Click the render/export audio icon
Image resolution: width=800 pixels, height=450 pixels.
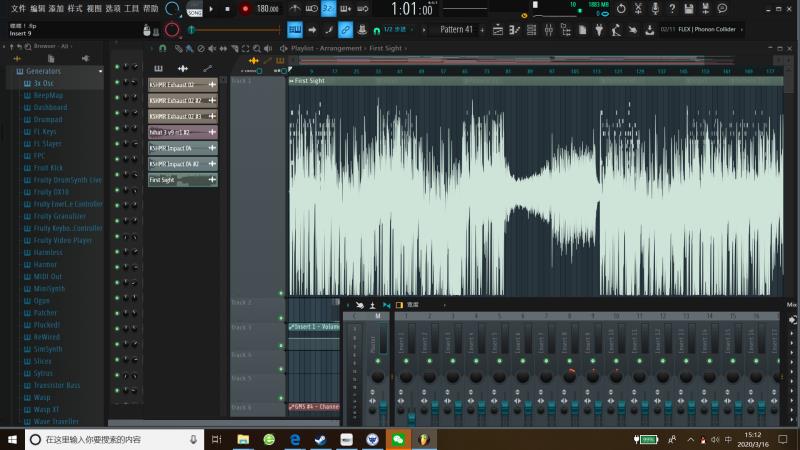706,9
